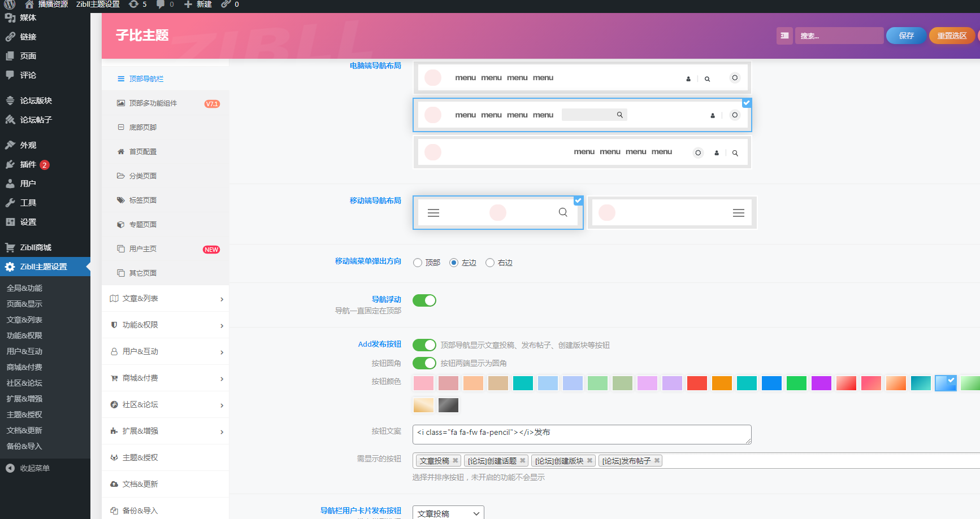Disable the 导航浮动 toggle
Viewport: 980px width, 519px height.
(x=424, y=300)
